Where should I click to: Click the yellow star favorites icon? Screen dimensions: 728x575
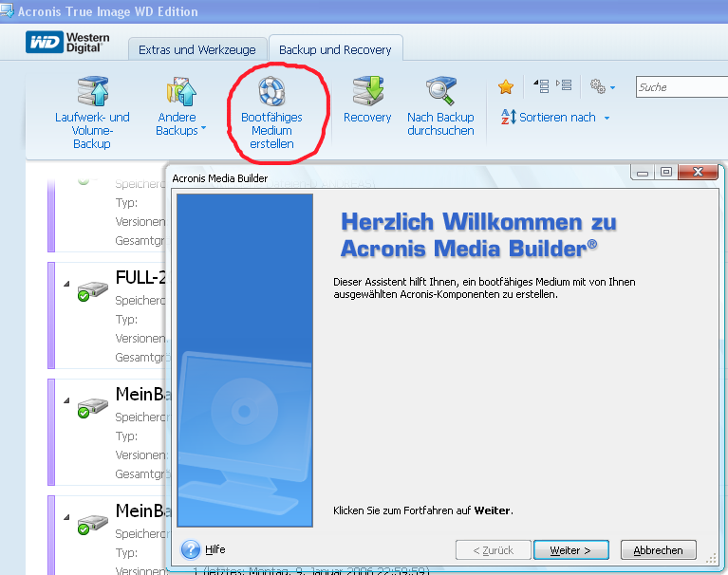pos(506,86)
